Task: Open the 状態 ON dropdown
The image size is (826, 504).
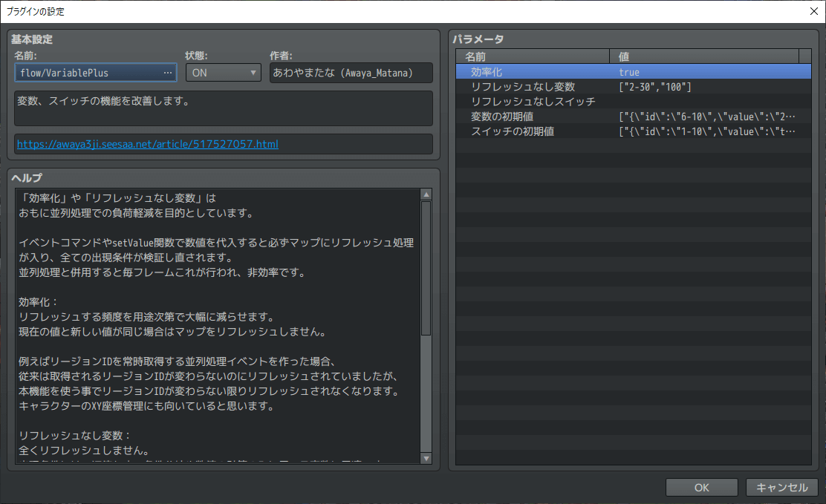Action: pos(224,73)
